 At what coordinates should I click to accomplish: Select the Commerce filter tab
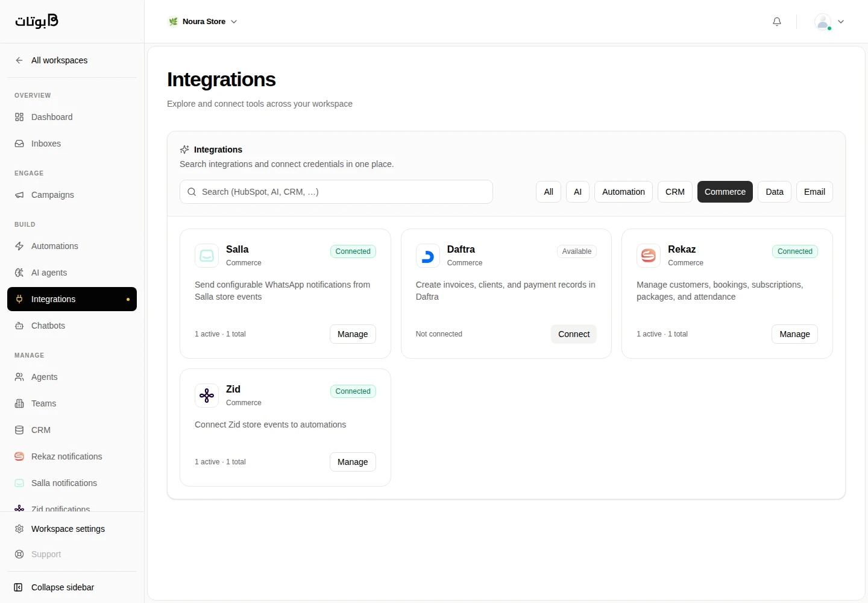[725, 192]
